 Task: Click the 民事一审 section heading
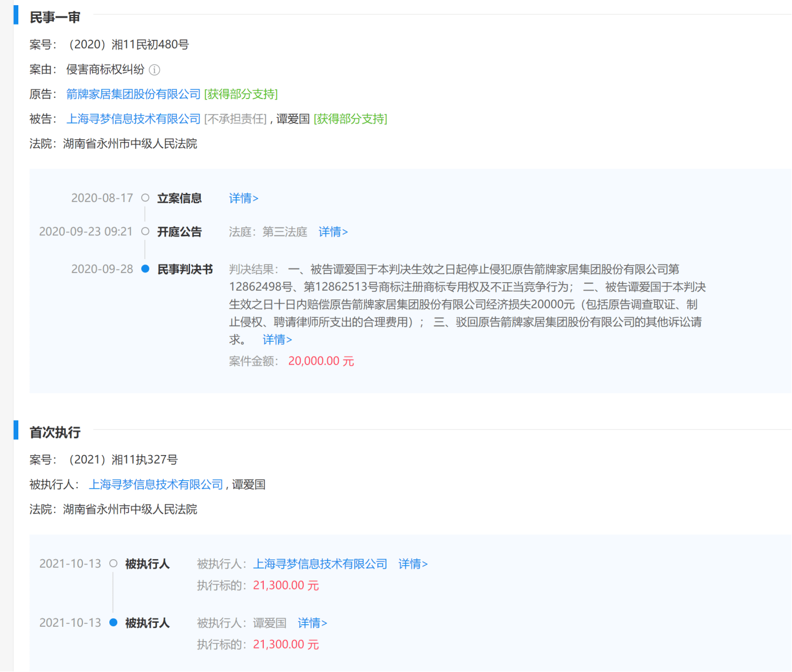click(55, 18)
